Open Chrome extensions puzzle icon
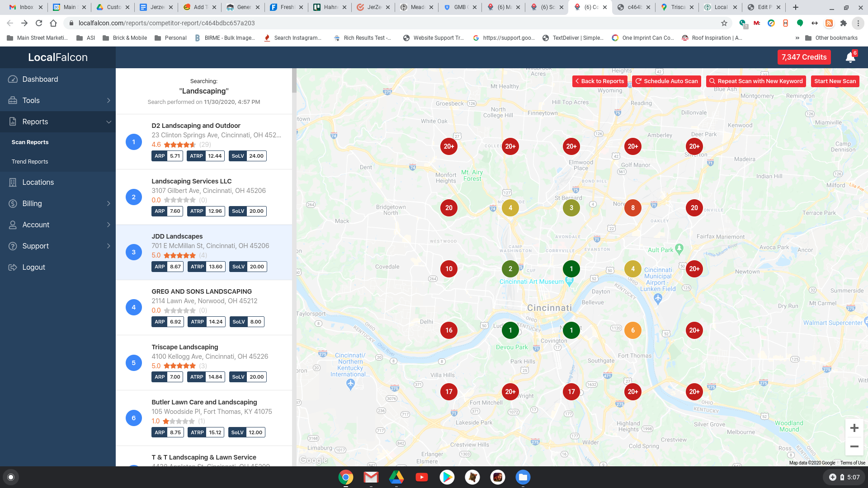This screenshot has height=488, width=868. 844,23
